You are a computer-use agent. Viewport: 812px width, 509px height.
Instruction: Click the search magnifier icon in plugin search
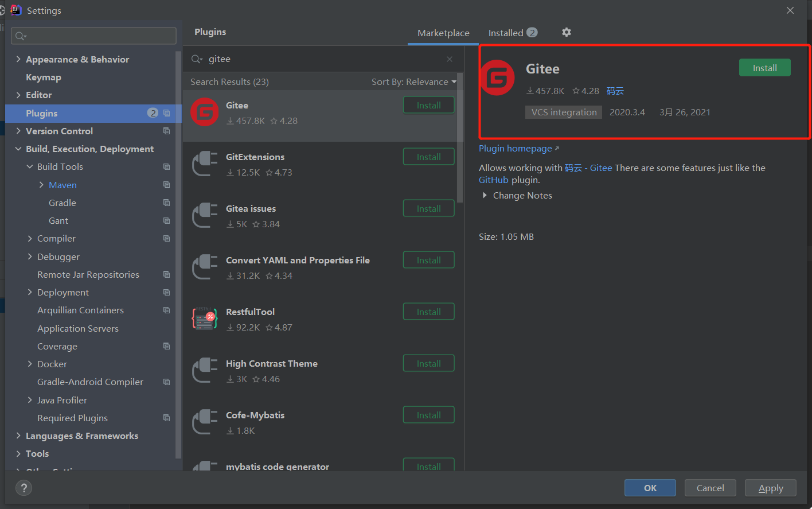click(197, 59)
